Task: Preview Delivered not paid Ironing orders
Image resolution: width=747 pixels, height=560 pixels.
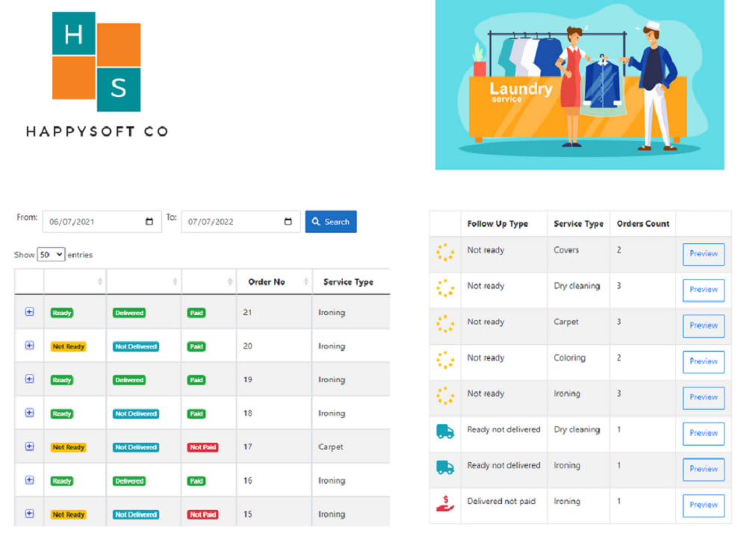Action: 703,505
